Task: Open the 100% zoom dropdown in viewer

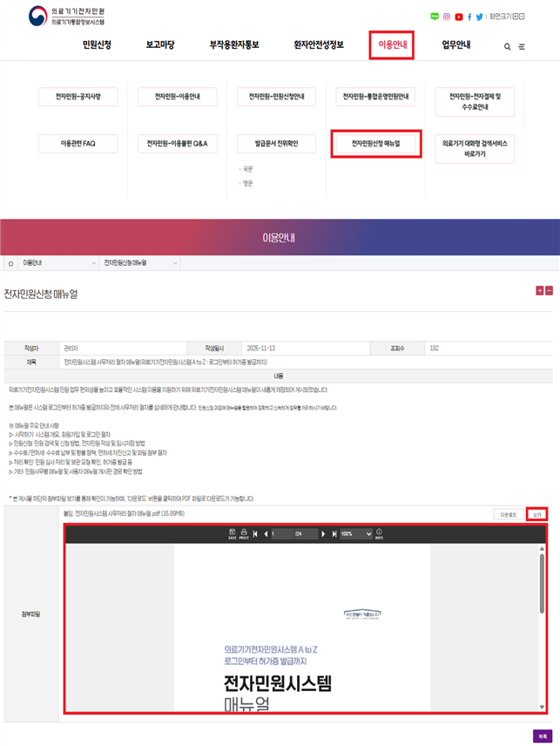Action: 355,533
